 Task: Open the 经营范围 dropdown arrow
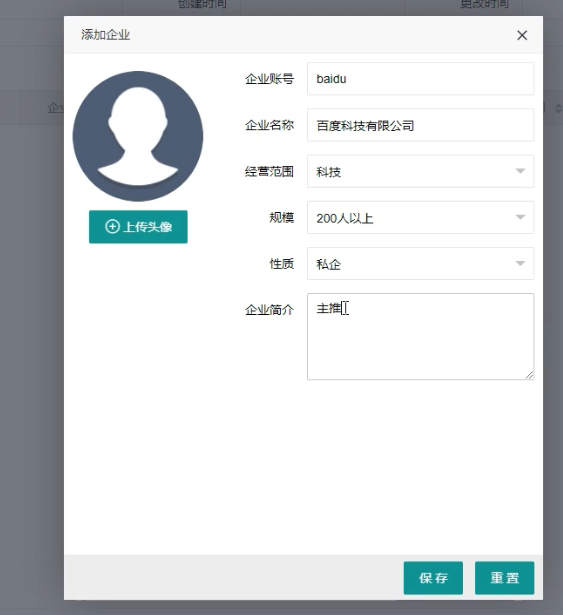point(520,171)
